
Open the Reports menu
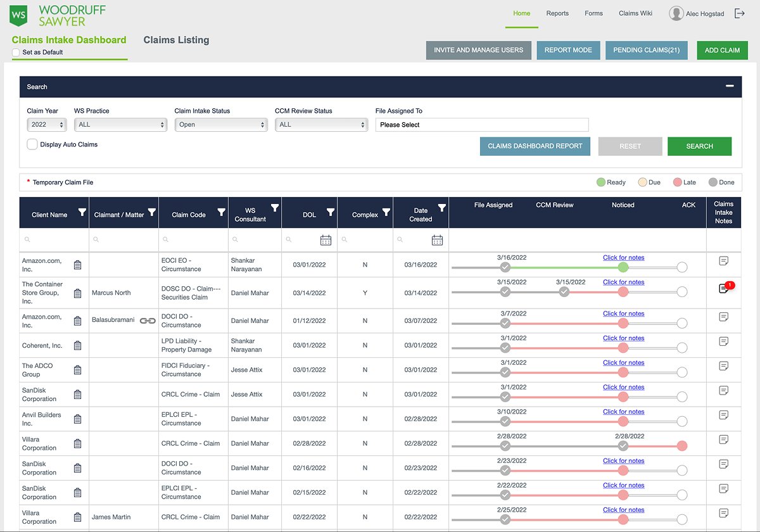(557, 13)
